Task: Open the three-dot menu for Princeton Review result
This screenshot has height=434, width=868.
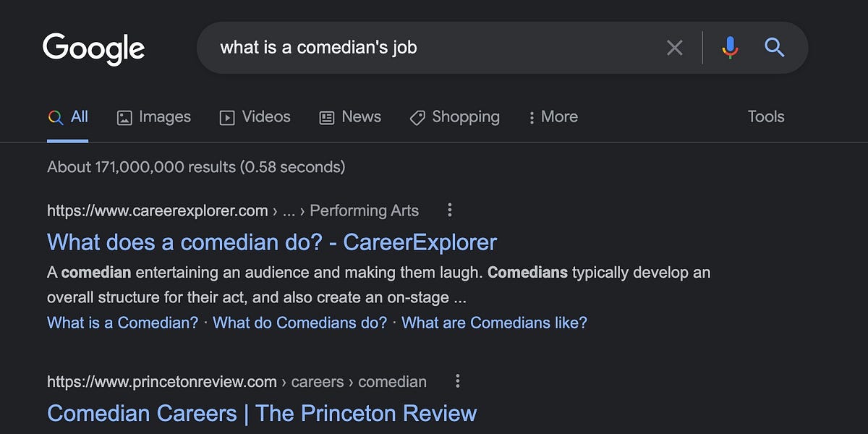Action: click(x=457, y=381)
